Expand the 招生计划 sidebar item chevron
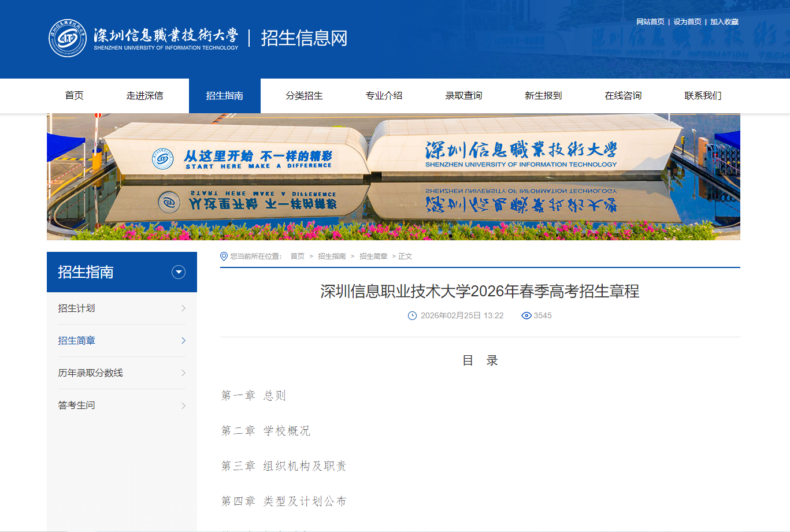 pos(184,308)
